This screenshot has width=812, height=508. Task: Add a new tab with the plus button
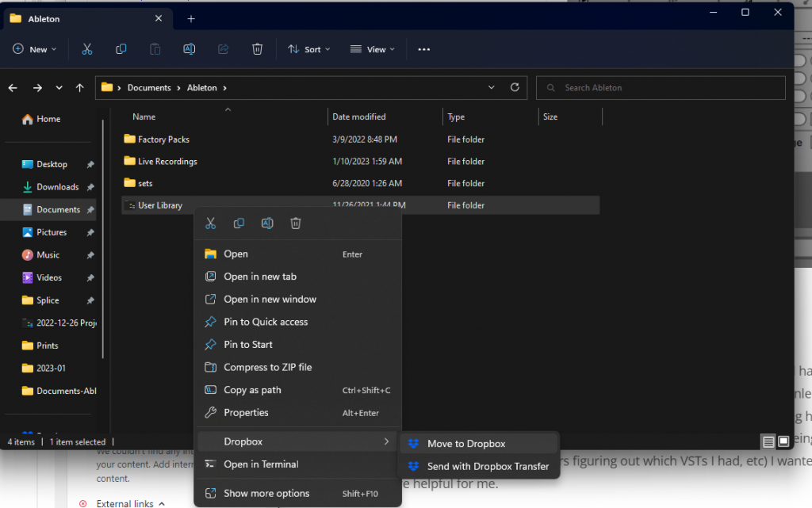(x=191, y=19)
